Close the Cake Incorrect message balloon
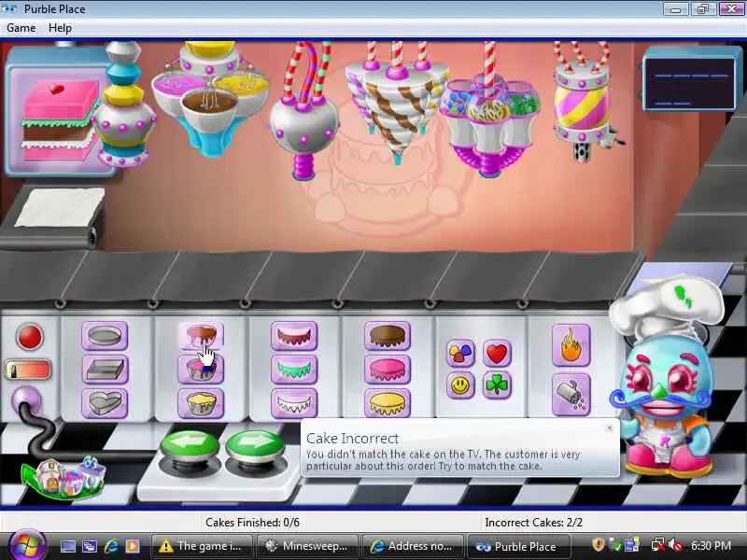The width and height of the screenshot is (747, 560). (609, 428)
